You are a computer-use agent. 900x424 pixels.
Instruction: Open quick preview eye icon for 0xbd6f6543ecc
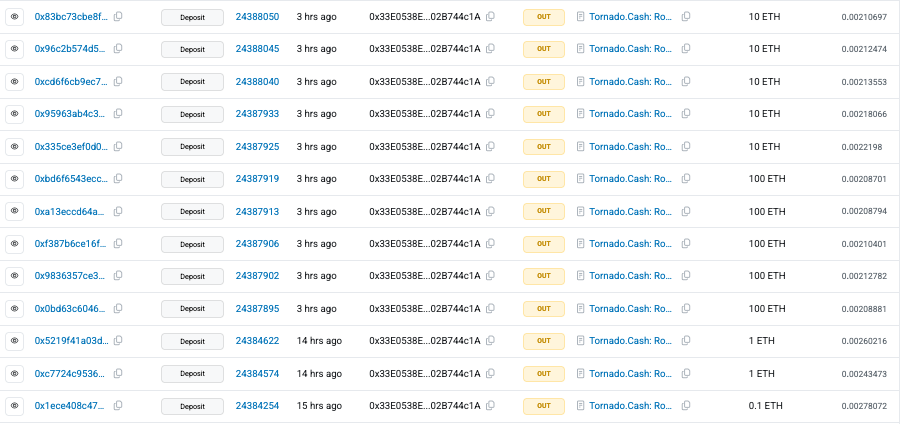point(14,179)
